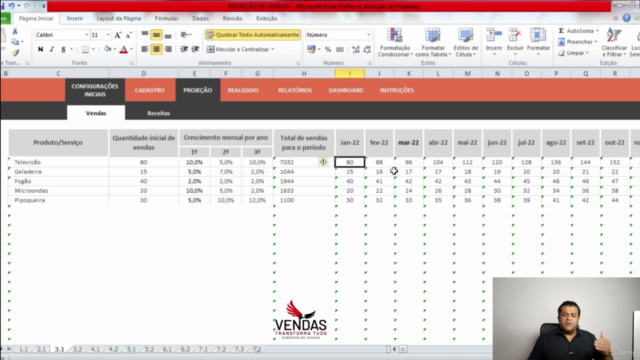Click the fill color bucket

pos(107,49)
